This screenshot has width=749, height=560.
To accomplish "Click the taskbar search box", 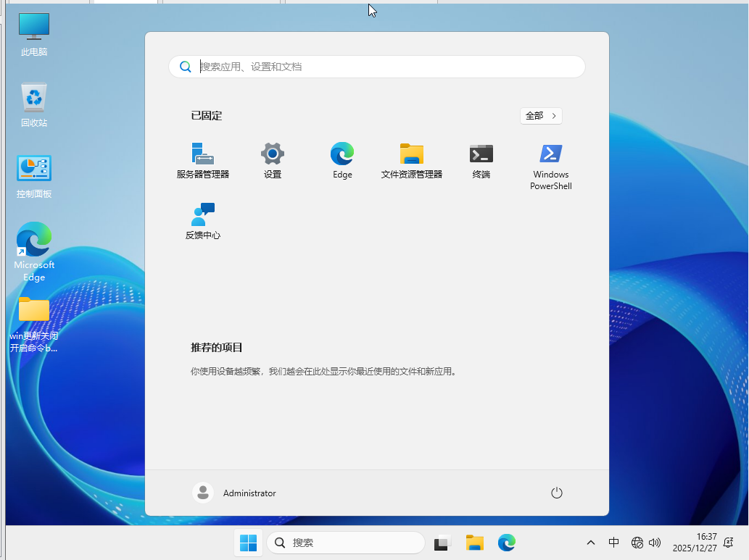I will coord(346,543).
